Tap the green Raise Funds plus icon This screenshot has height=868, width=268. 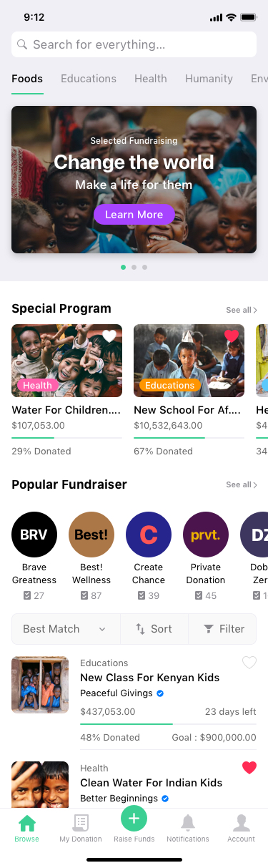click(134, 818)
